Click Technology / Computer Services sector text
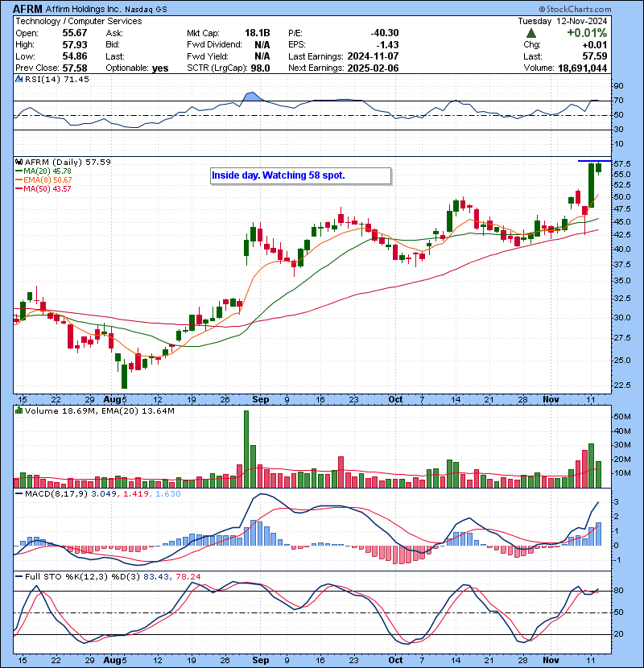The image size is (644, 668). [79, 21]
